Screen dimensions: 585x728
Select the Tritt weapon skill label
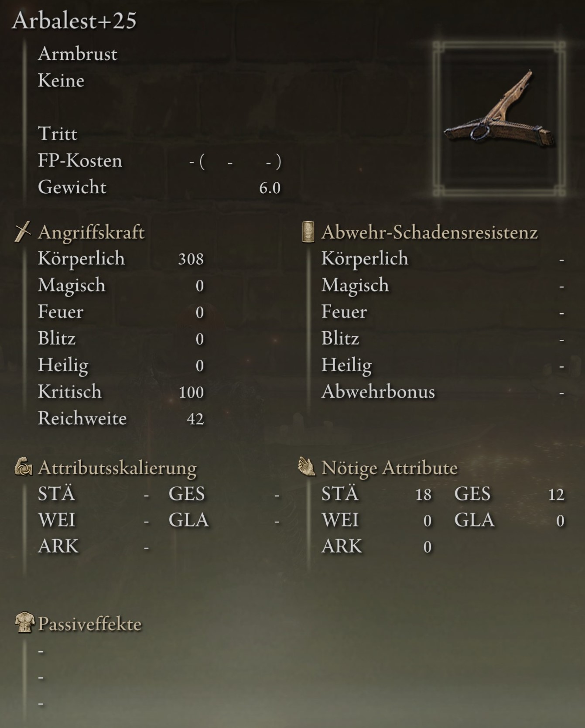(x=57, y=133)
